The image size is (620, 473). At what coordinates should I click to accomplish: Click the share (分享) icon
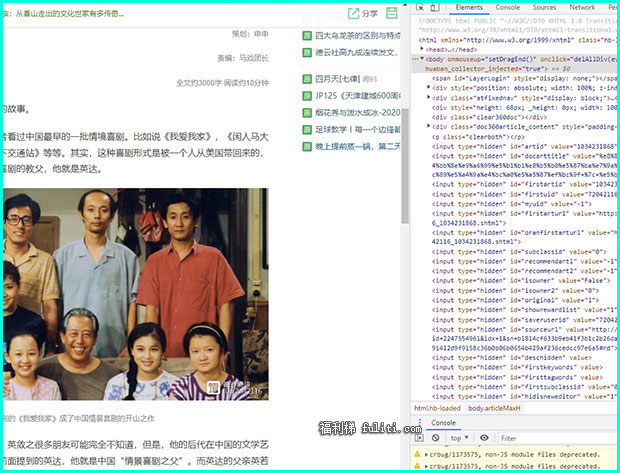pos(362,14)
